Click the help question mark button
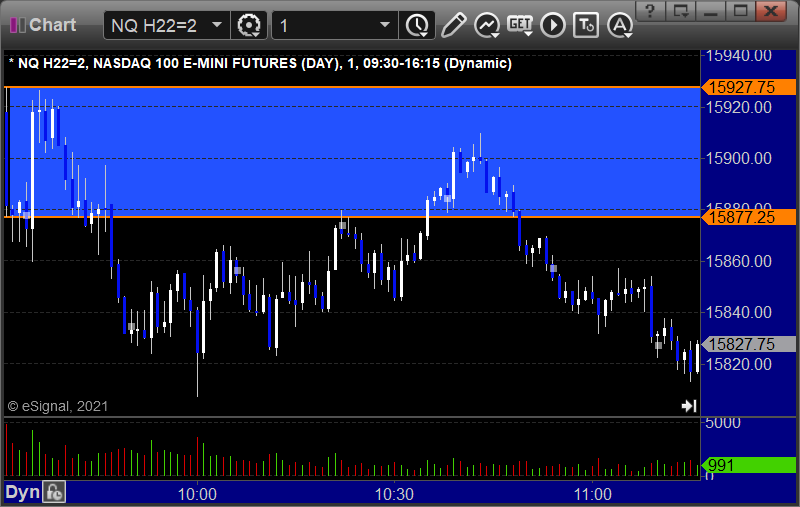 pyautogui.click(x=649, y=11)
